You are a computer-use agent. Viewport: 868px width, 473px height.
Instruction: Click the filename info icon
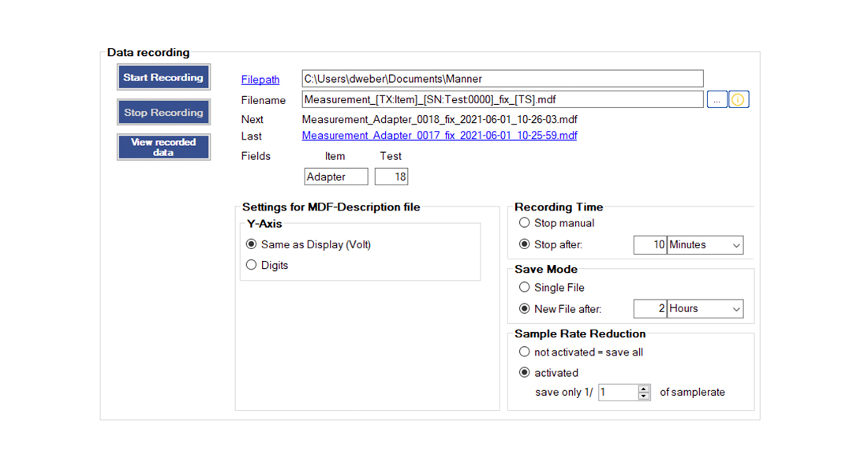coord(739,100)
